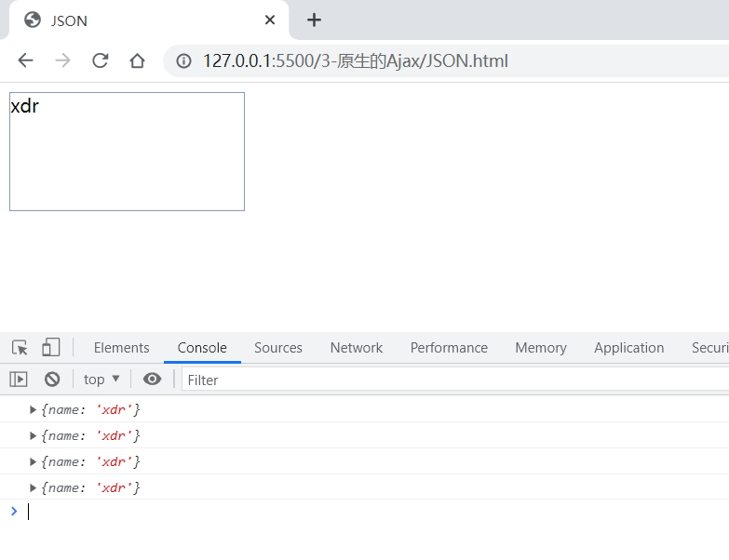
Task: Open the Elements tab
Action: click(121, 348)
